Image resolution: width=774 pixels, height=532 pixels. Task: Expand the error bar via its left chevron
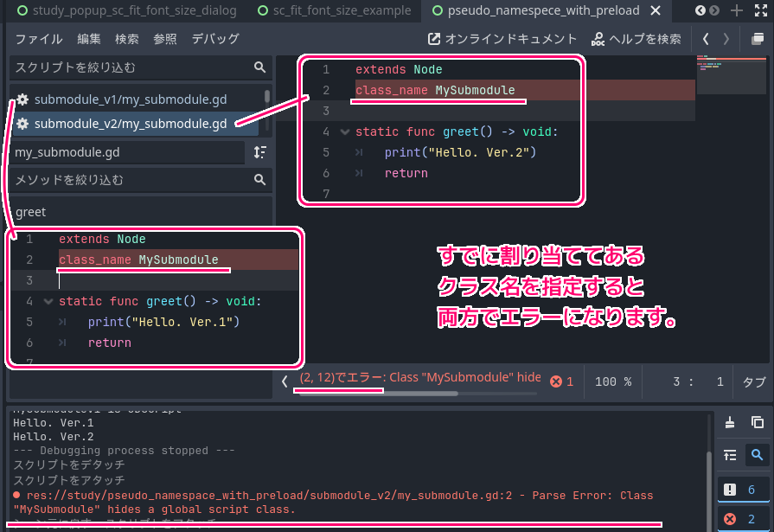[283, 380]
